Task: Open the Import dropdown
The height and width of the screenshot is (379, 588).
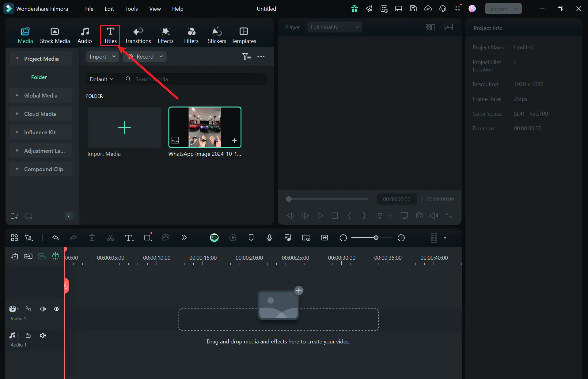Action: [103, 57]
